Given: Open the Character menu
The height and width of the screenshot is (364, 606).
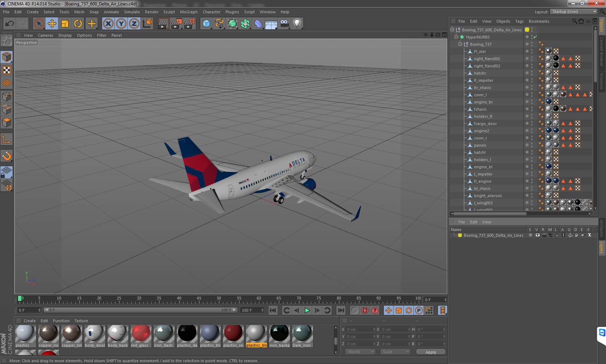Looking at the screenshot, I should point(211,12).
